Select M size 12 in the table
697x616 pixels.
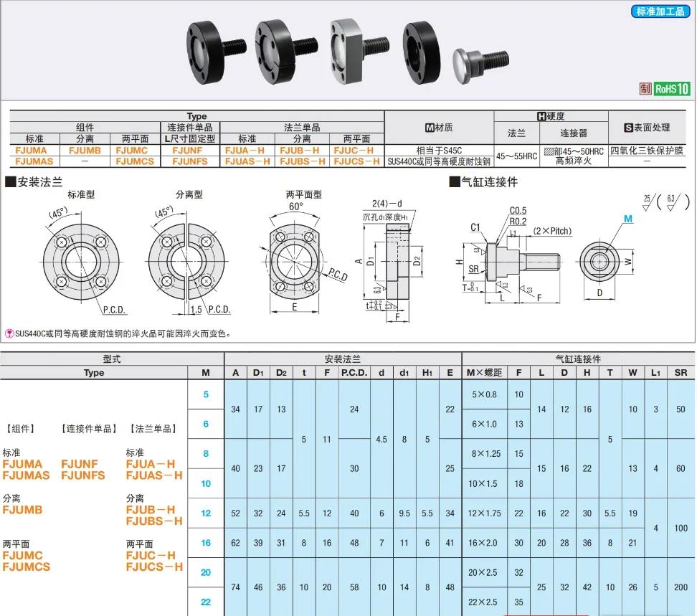coord(206,513)
